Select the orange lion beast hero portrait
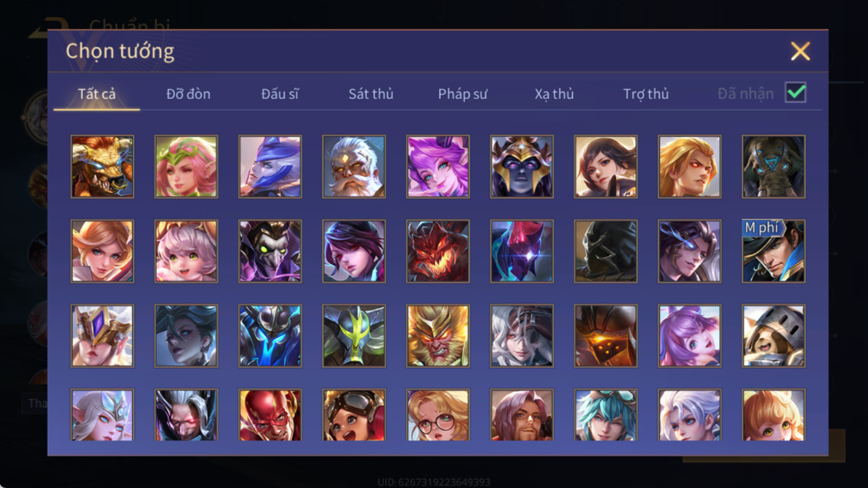Screen dimensions: 868x488 click(x=102, y=167)
